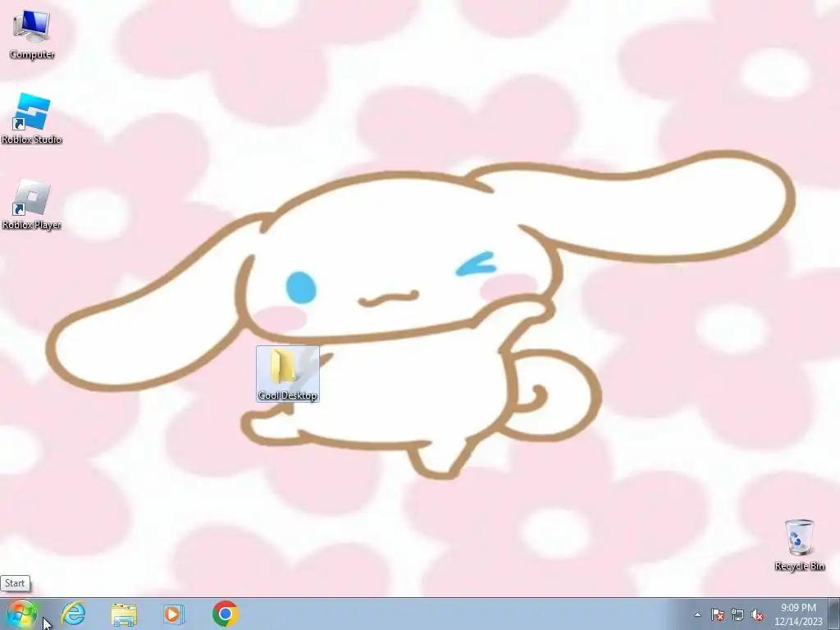Click the Show desktop button strip

tap(834, 614)
